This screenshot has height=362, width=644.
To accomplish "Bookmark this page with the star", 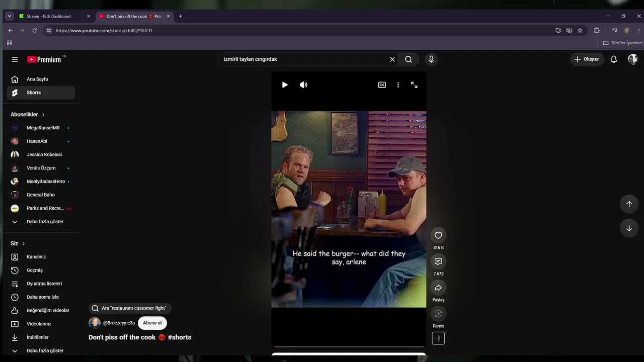I will click(580, 31).
